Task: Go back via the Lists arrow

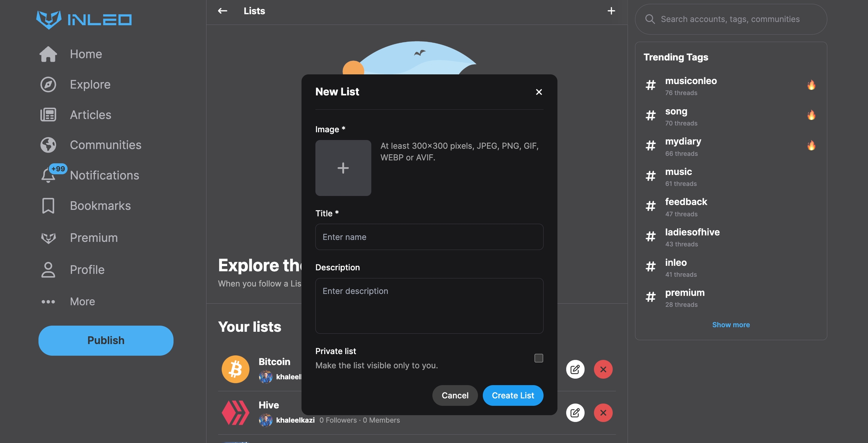Action: (x=223, y=11)
